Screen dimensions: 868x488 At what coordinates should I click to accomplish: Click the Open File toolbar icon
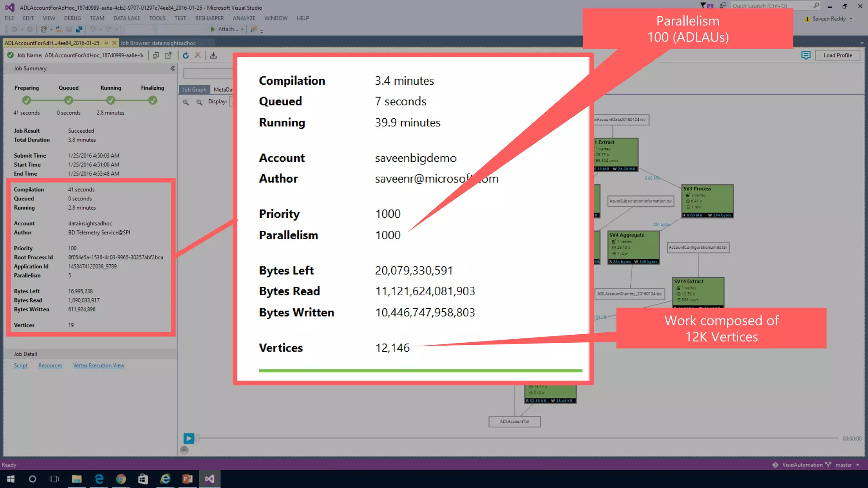pyautogui.click(x=59, y=29)
